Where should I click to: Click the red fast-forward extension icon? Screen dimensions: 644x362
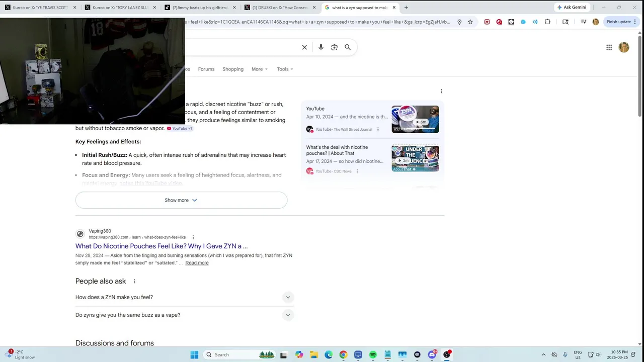[x=487, y=22]
